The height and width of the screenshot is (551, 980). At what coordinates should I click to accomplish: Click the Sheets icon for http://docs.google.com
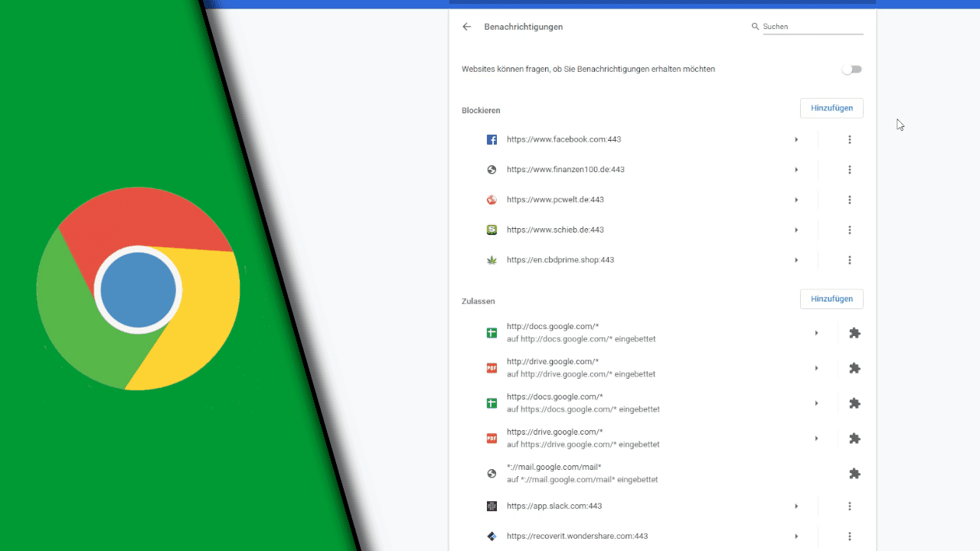pos(492,333)
